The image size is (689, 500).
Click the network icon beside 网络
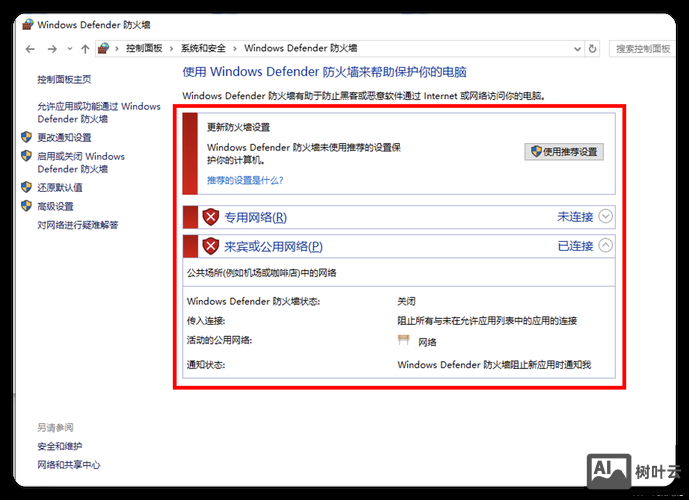(x=403, y=340)
